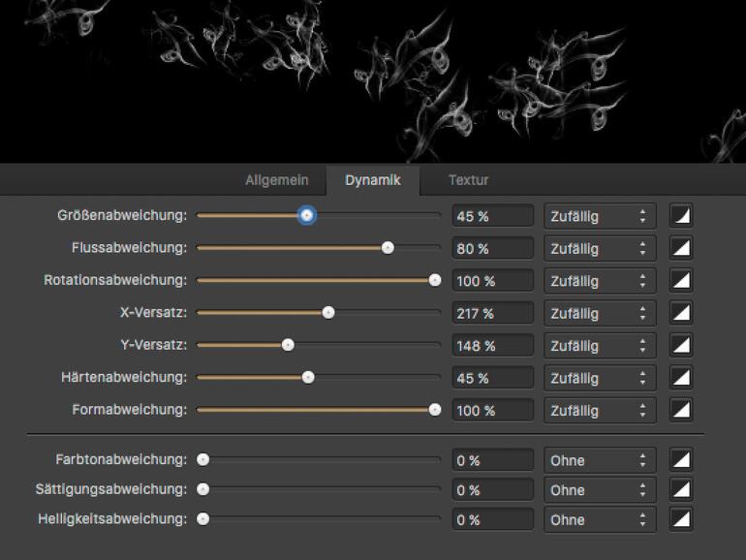
Task: Open the Helligkeitsabweichung curve icon
Action: coord(681,519)
